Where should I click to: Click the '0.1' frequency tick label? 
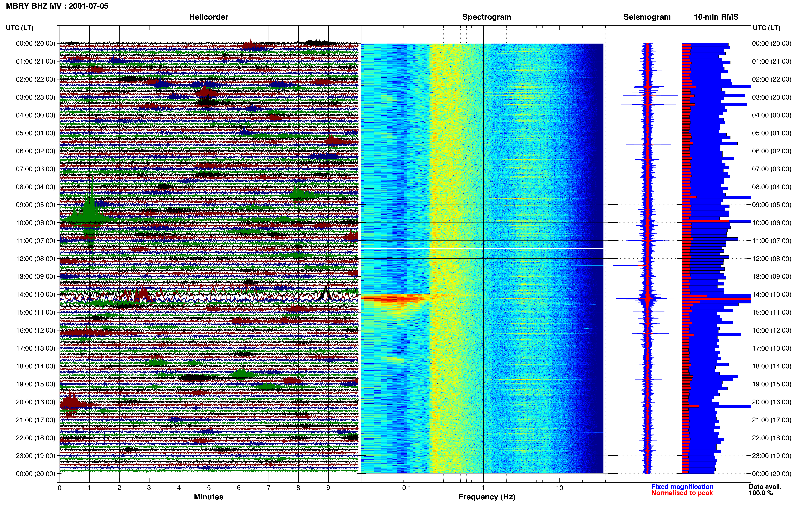pyautogui.click(x=407, y=487)
